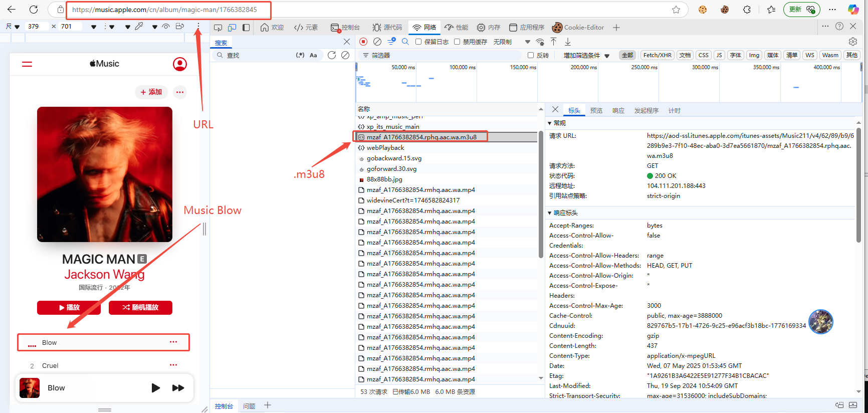Filter requests by JS type
868x413 pixels.
[719, 55]
